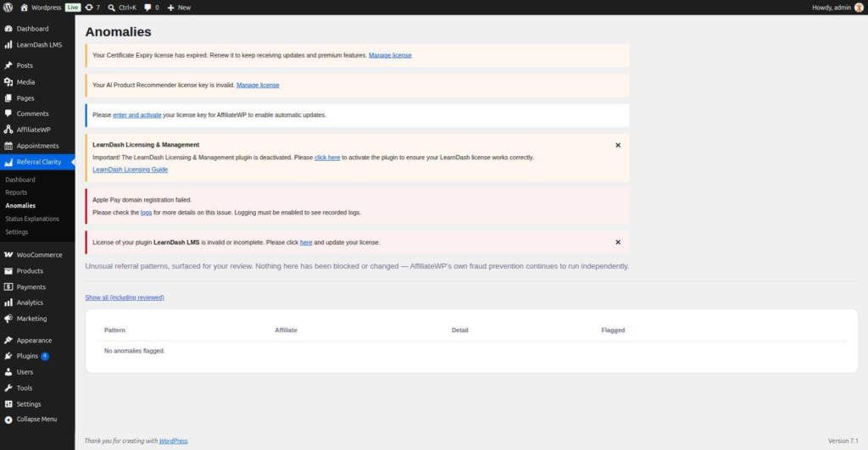Click the Anomalies page heading
The height and width of the screenshot is (450, 868).
118,32
